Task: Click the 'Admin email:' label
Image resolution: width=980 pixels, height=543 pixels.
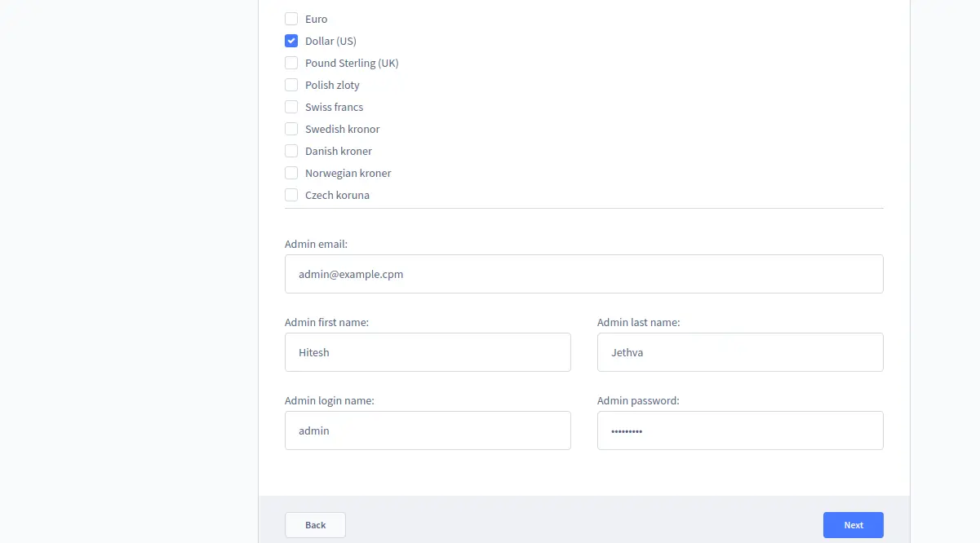Action: tap(317, 244)
